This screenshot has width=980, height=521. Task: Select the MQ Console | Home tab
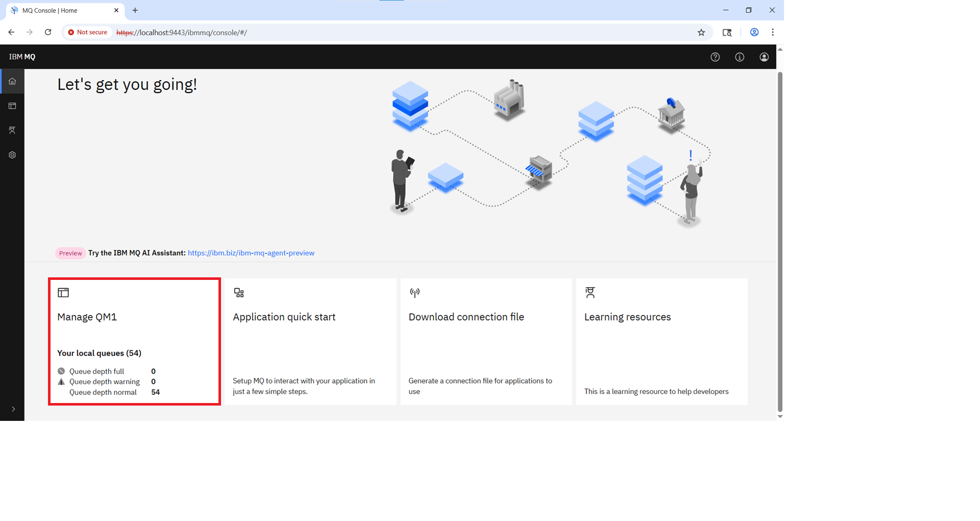65,10
